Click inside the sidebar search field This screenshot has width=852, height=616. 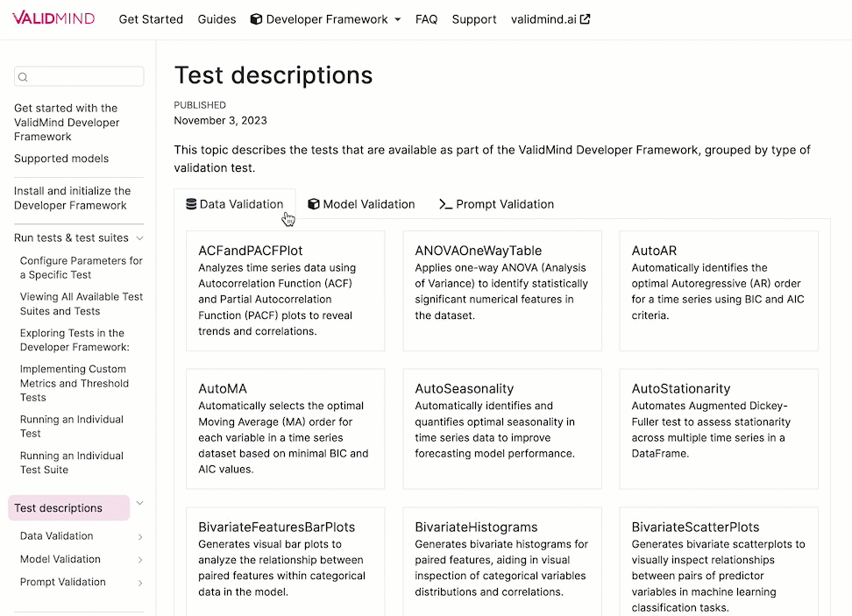pos(79,76)
